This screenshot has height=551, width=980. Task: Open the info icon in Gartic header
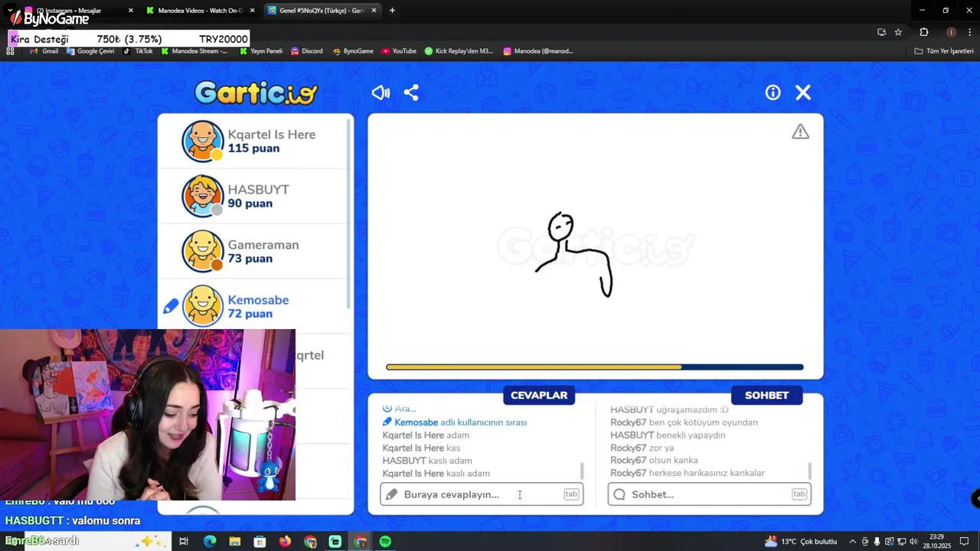[773, 93]
